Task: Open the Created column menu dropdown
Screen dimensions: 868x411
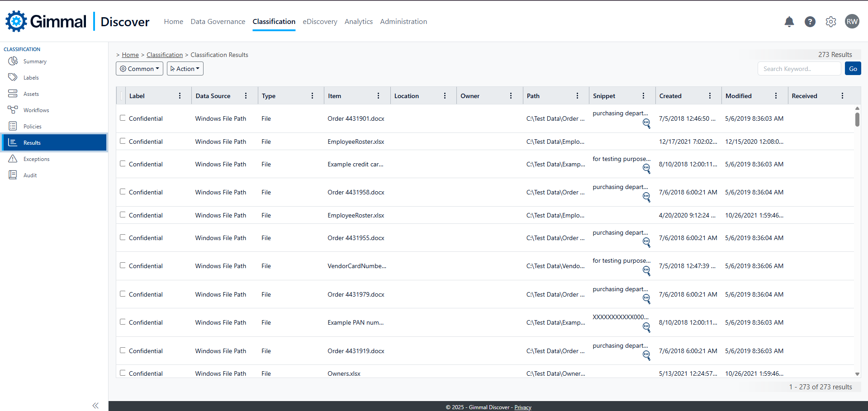Action: (710, 96)
